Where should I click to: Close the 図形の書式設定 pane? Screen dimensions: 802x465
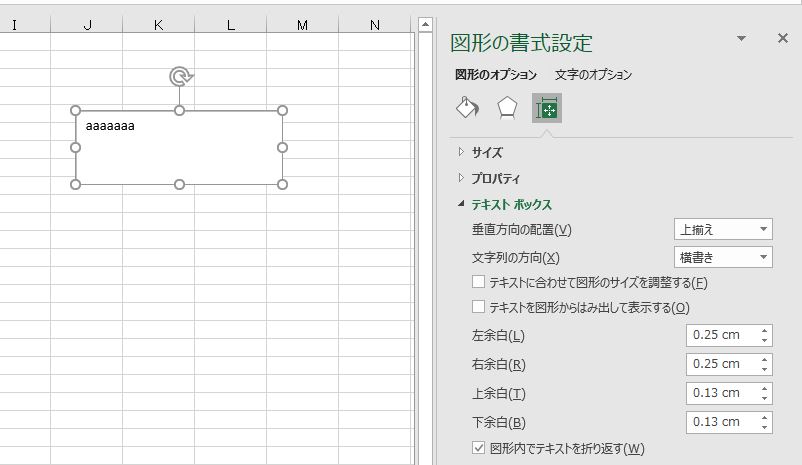click(783, 38)
